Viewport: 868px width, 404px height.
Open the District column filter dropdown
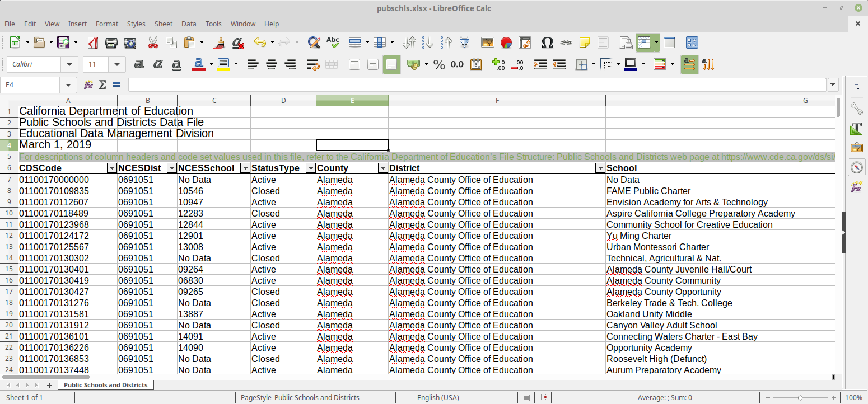[x=600, y=168]
